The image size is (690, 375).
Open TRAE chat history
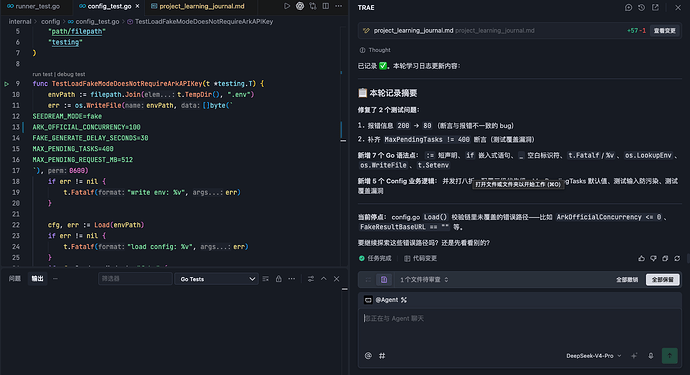pos(642,7)
